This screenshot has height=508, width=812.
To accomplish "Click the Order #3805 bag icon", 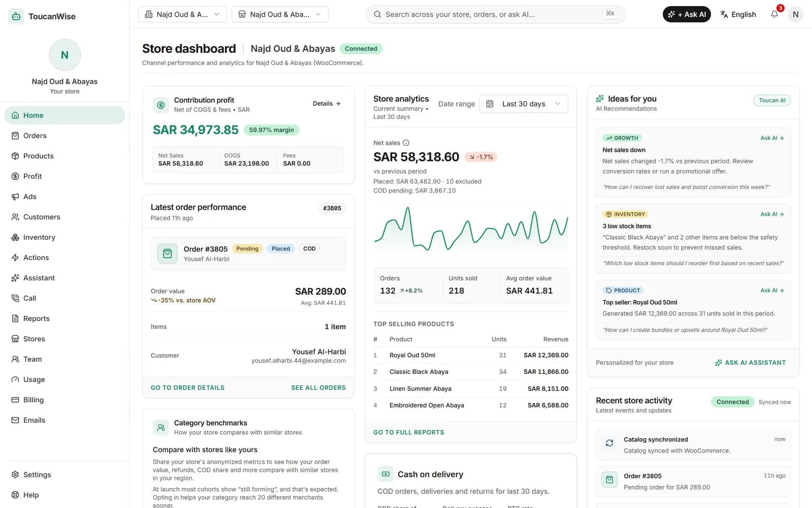I will point(167,253).
